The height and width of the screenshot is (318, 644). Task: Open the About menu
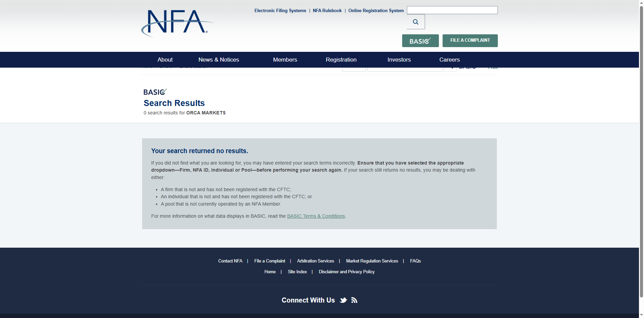[165, 60]
